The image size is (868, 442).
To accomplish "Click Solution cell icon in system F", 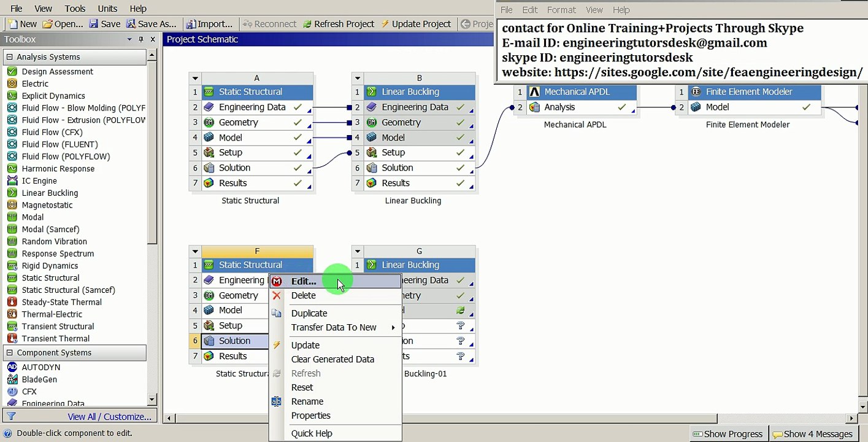I will 209,341.
